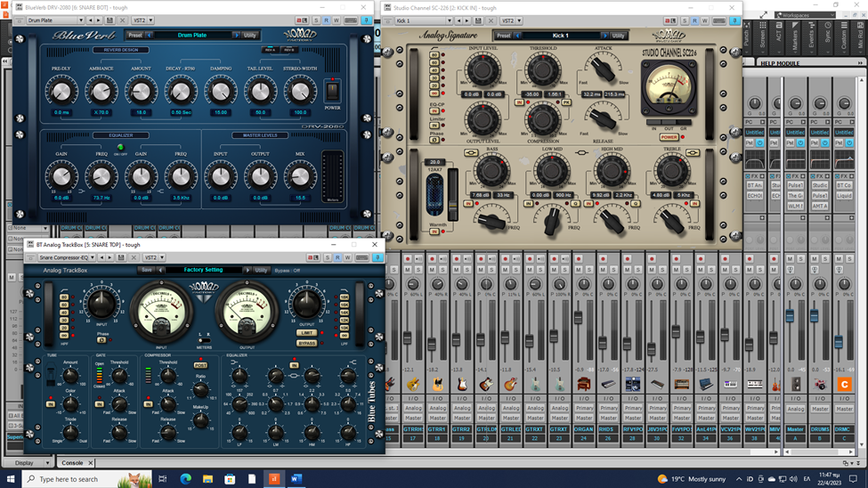
Task: Click pin icon in Studio Channel window toolbar
Action: (x=734, y=21)
